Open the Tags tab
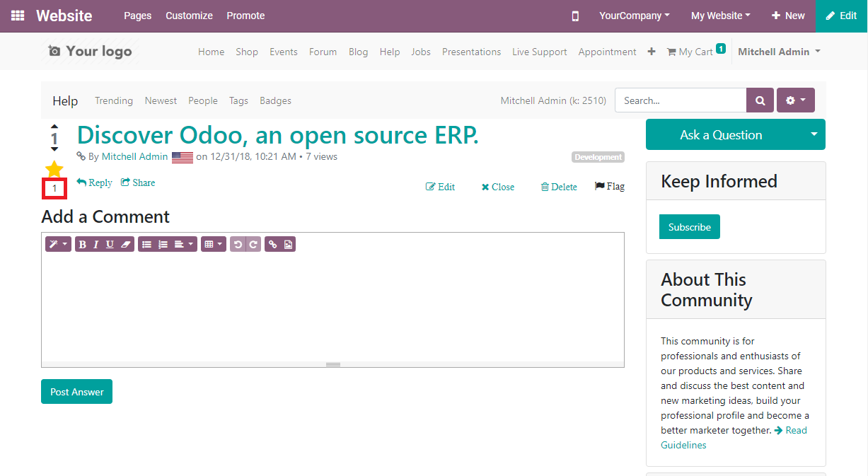868x476 pixels. pyautogui.click(x=238, y=100)
